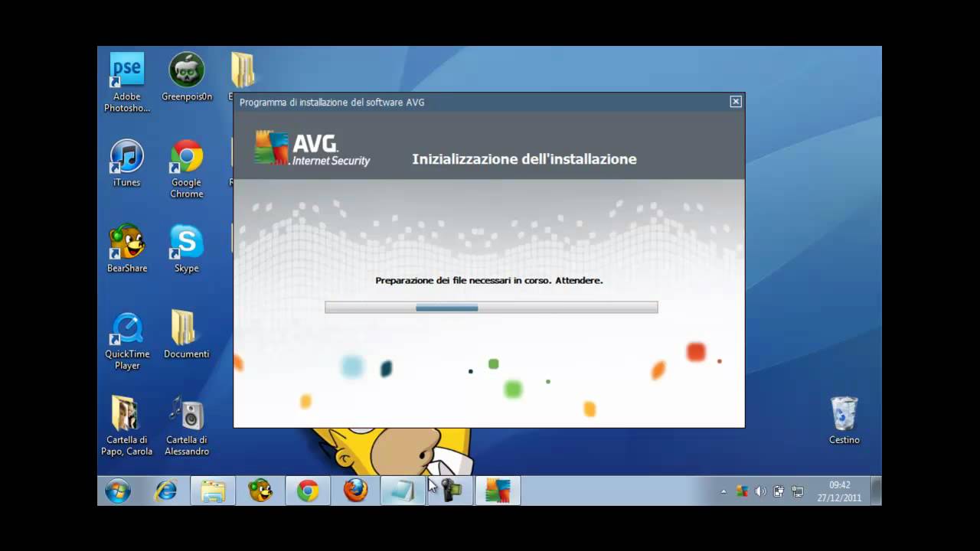Click the AVG installation progress bar

tap(491, 307)
